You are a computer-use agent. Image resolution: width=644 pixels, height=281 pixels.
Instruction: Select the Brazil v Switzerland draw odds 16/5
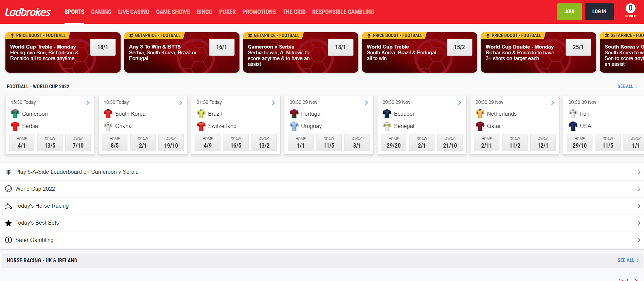click(x=236, y=143)
